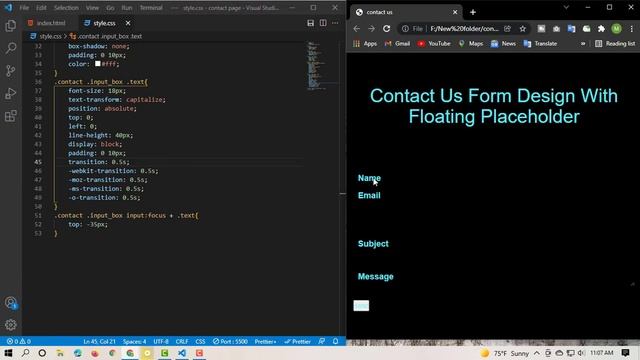640x360 pixels.
Task: Click the send button on contact form
Action: coord(361,306)
